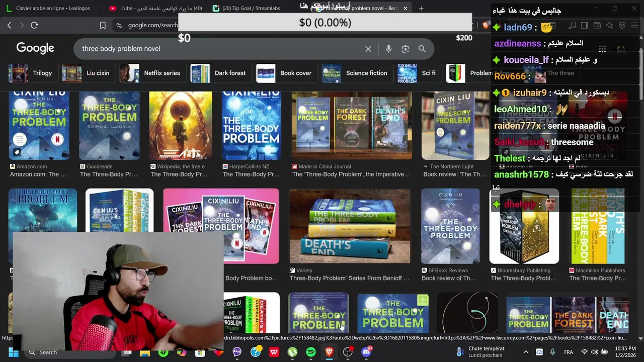This screenshot has width=644, height=362.
Task: Open Wi-Fi network tray icon
Action: 584,352
